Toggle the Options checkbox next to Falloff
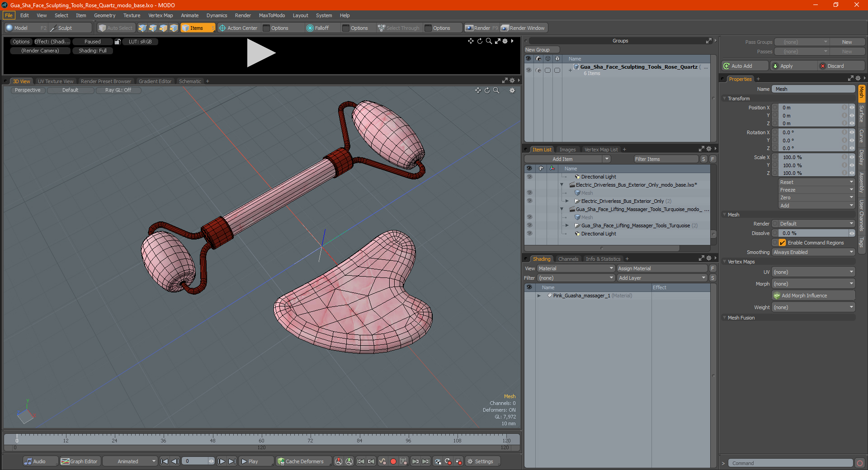868x470 pixels. [x=346, y=28]
